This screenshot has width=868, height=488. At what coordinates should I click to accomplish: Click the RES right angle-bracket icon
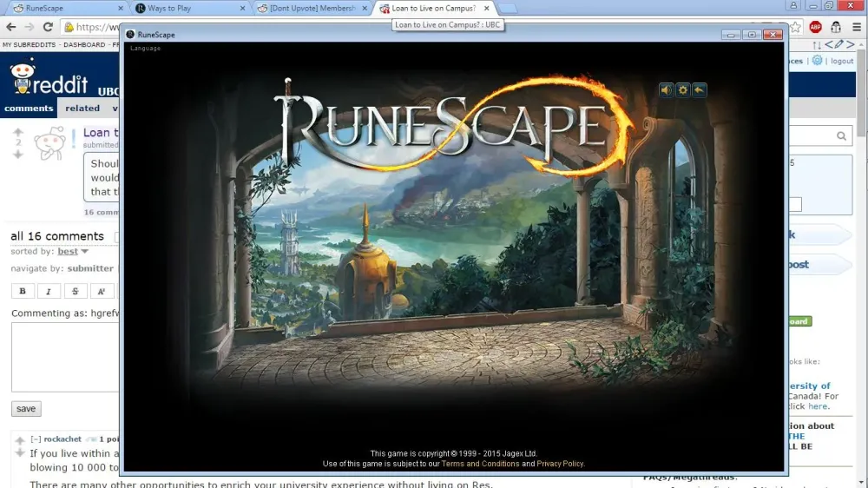pos(851,44)
